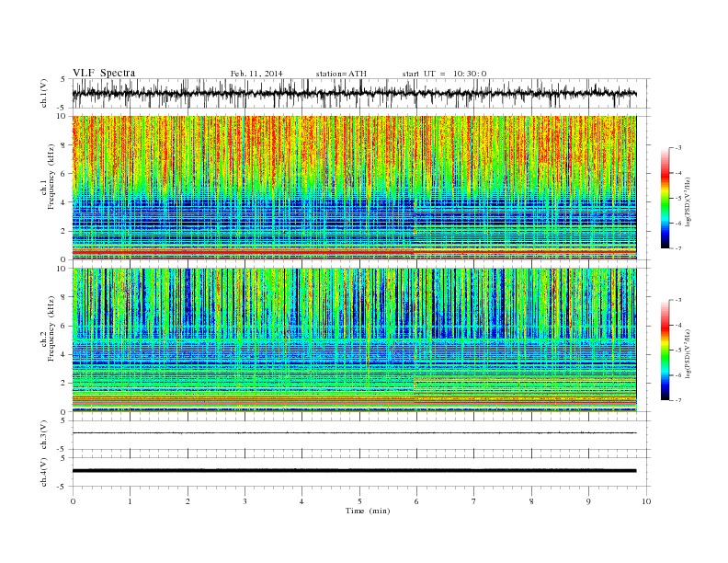Click the thin ch.3 voltage trace
The width and height of the screenshot is (728, 563).
[354, 433]
